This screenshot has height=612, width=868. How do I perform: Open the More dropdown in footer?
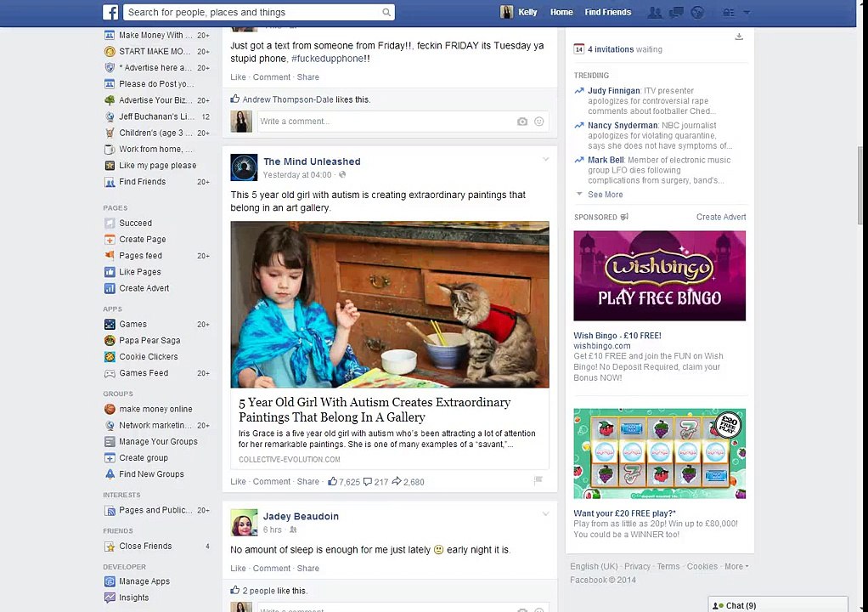pyautogui.click(x=736, y=566)
